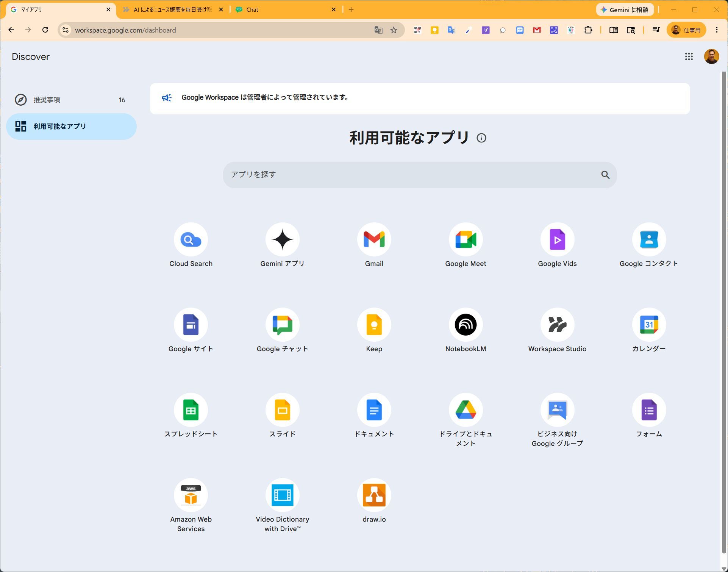Viewport: 728px width, 572px height.
Task: Open the Extensions puzzle icon
Action: (588, 30)
